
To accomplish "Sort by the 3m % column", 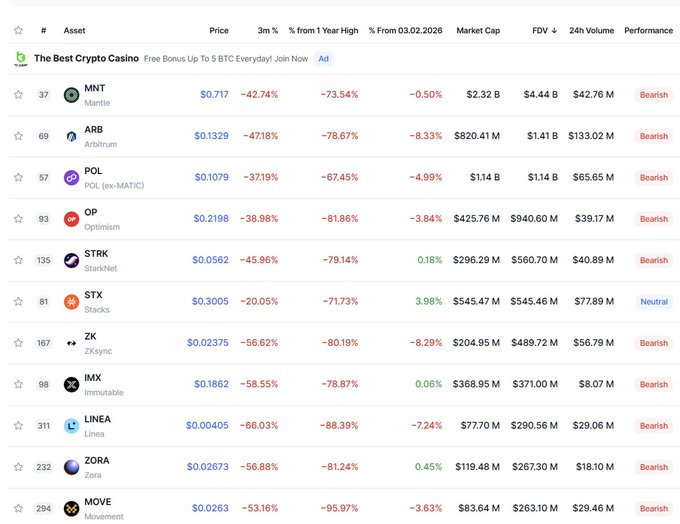I will click(268, 30).
